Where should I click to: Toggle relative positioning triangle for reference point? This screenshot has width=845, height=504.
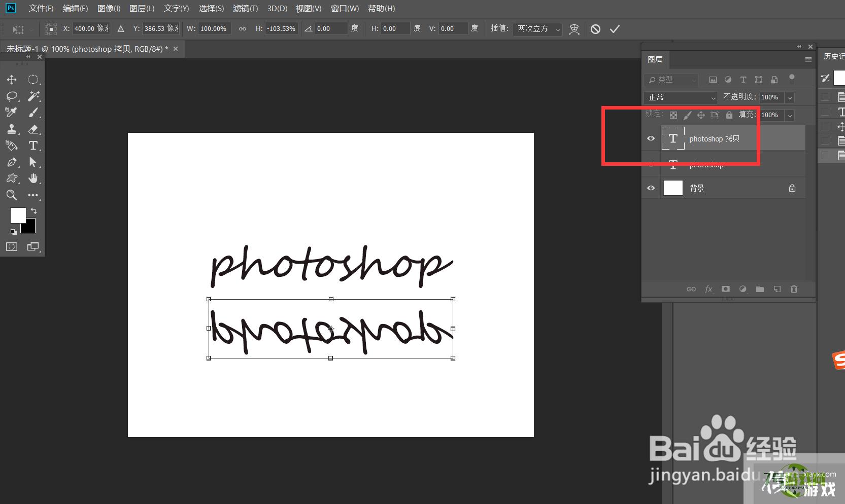point(121,29)
